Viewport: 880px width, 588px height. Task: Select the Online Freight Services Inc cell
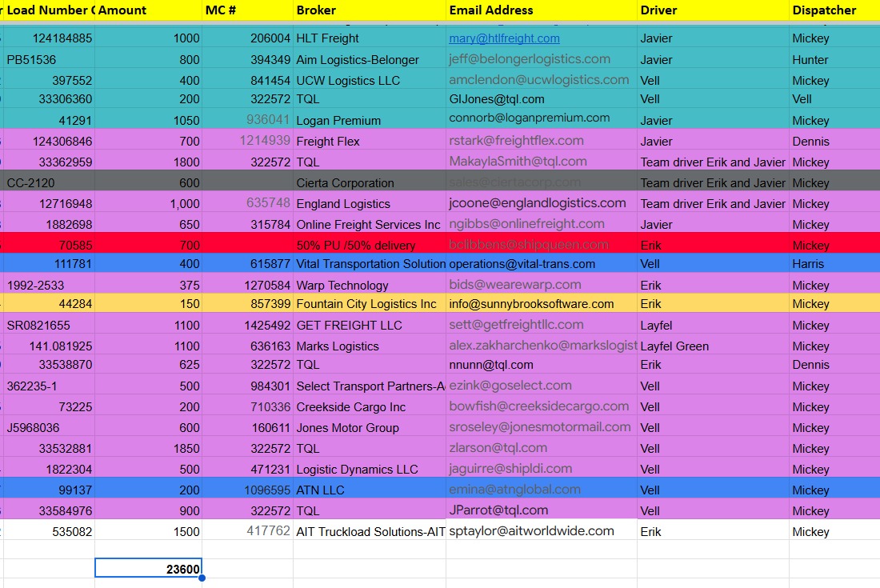pos(370,224)
